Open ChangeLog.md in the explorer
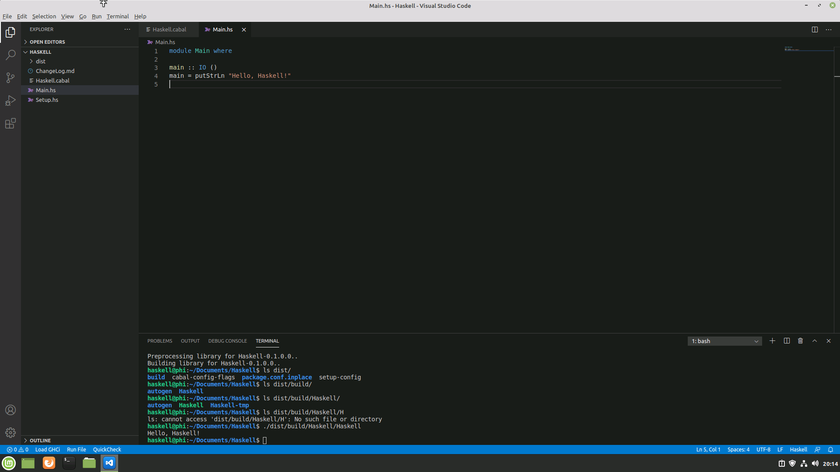 click(80, 71)
